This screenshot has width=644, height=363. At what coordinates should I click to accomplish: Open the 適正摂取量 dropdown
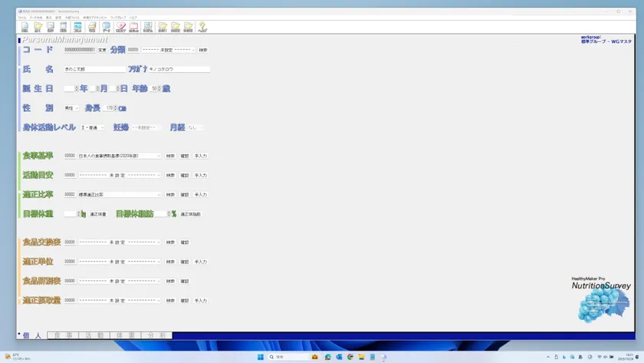[119, 301]
